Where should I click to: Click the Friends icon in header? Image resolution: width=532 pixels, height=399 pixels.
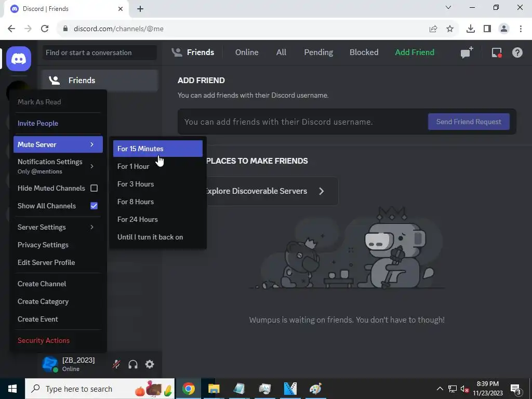(x=177, y=52)
